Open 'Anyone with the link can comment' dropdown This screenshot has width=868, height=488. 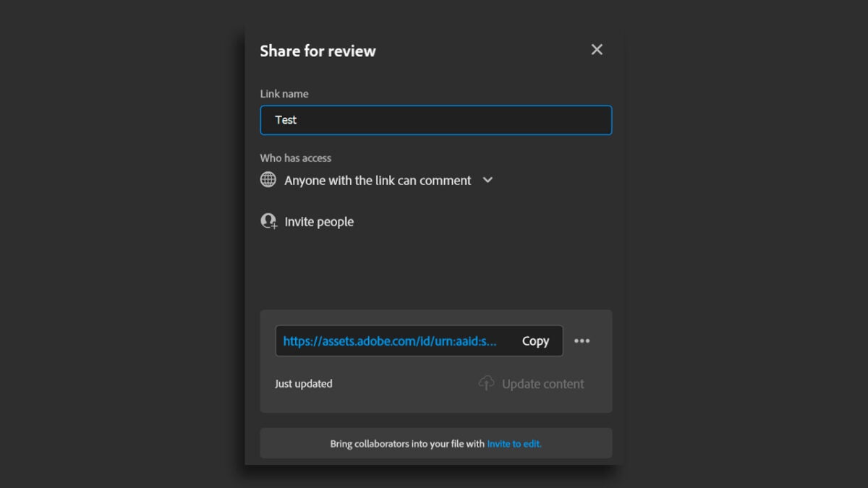[378, 181]
